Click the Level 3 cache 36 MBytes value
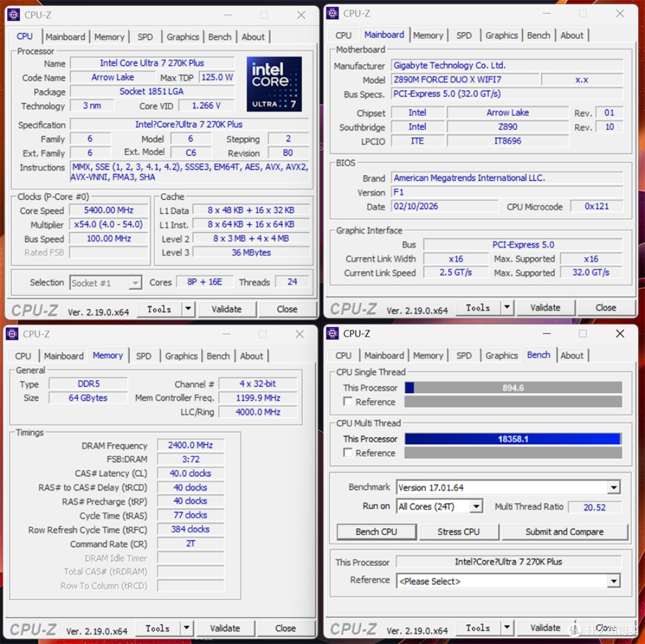 point(251,252)
